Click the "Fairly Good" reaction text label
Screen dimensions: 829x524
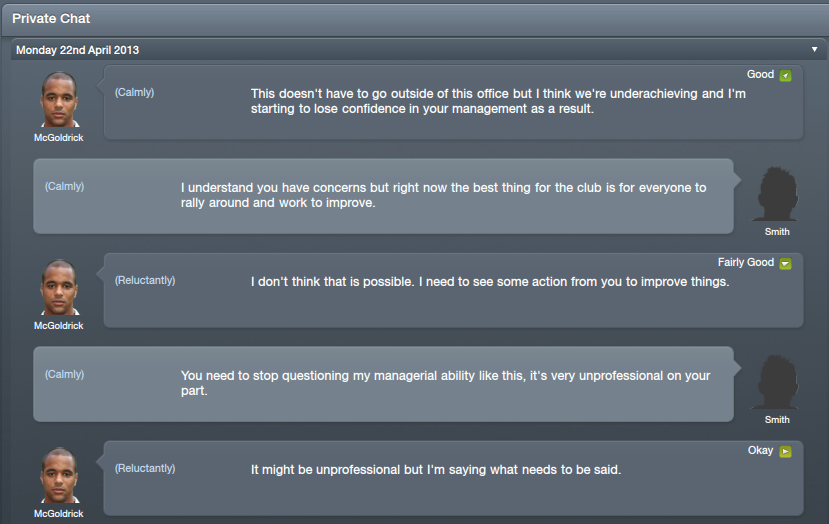click(x=746, y=263)
